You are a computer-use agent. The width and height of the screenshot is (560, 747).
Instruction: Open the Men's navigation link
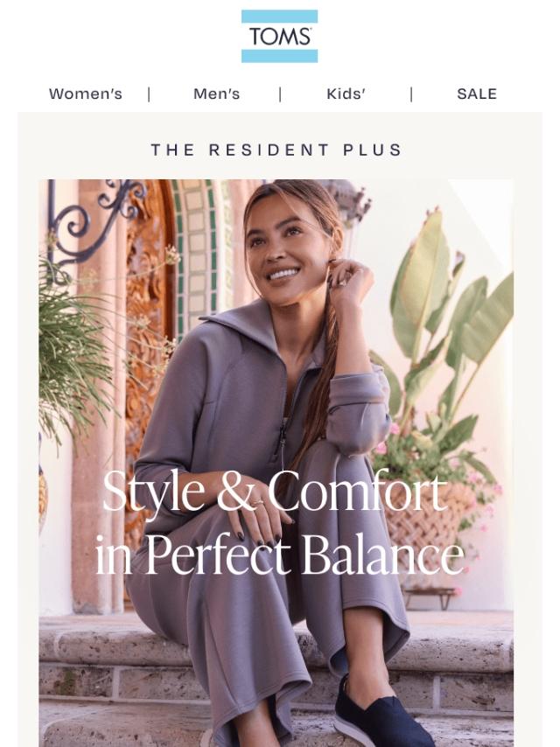tap(216, 94)
